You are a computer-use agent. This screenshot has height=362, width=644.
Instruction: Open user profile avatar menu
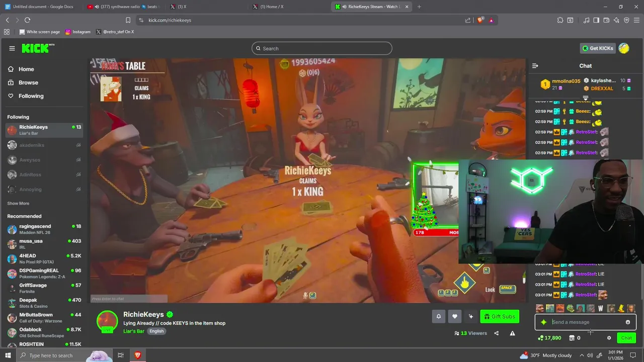click(624, 48)
